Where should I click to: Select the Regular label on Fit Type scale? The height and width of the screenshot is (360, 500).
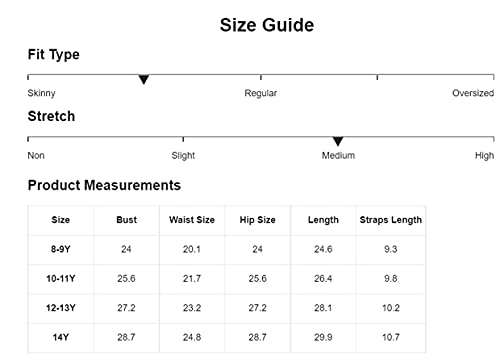click(261, 93)
